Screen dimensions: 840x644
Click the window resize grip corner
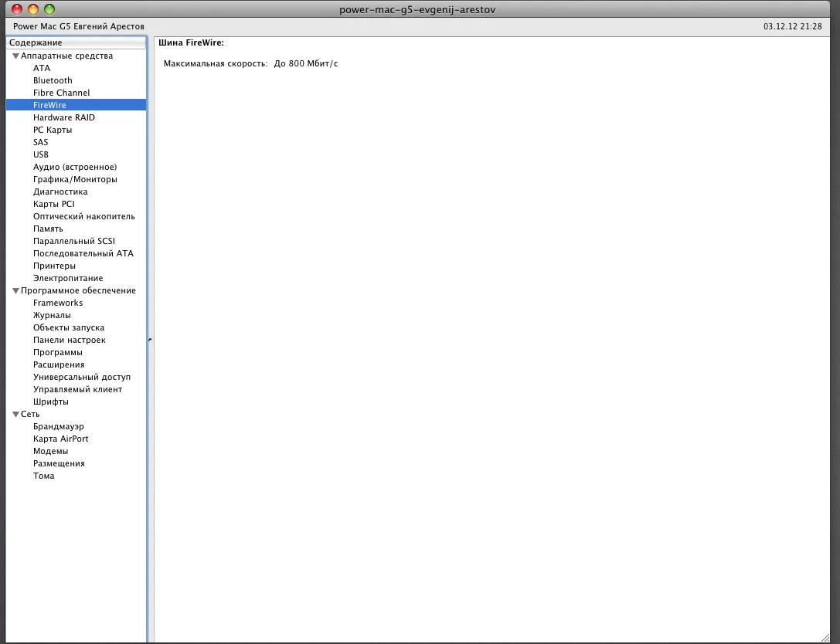pyautogui.click(x=825, y=636)
